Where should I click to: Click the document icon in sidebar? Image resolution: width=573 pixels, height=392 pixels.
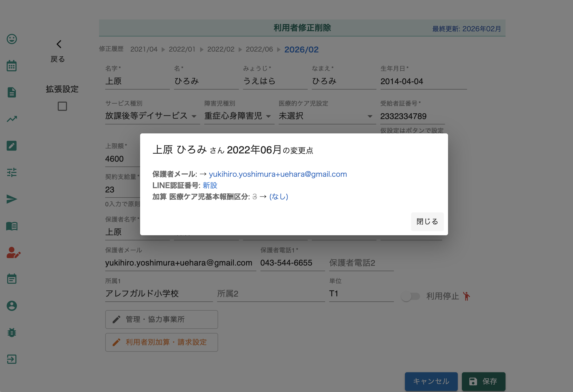point(12,92)
